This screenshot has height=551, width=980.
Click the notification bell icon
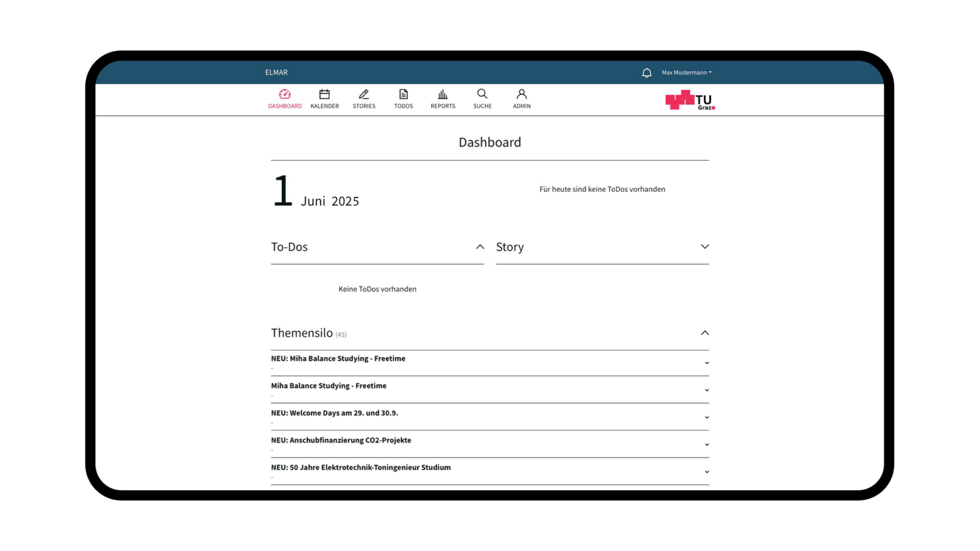(646, 73)
